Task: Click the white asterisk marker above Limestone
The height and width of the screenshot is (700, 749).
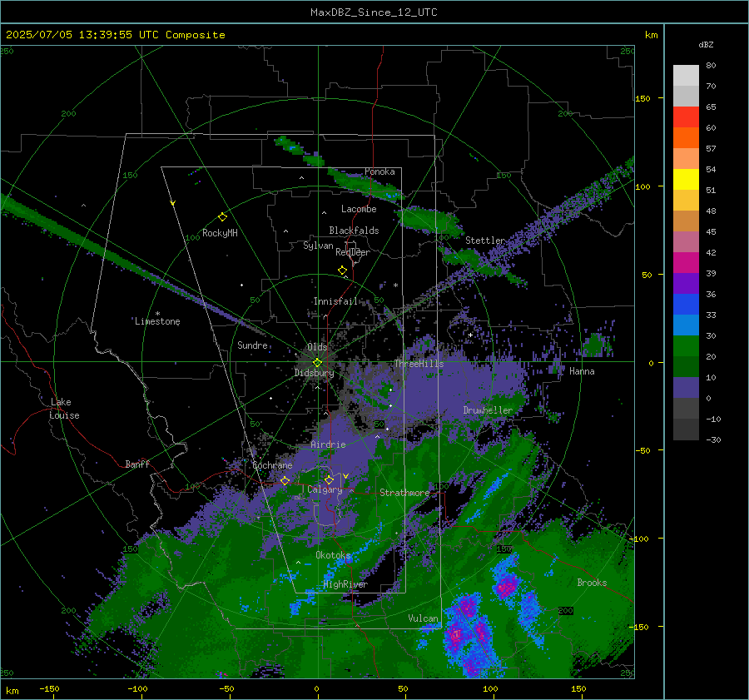Action: tap(157, 314)
